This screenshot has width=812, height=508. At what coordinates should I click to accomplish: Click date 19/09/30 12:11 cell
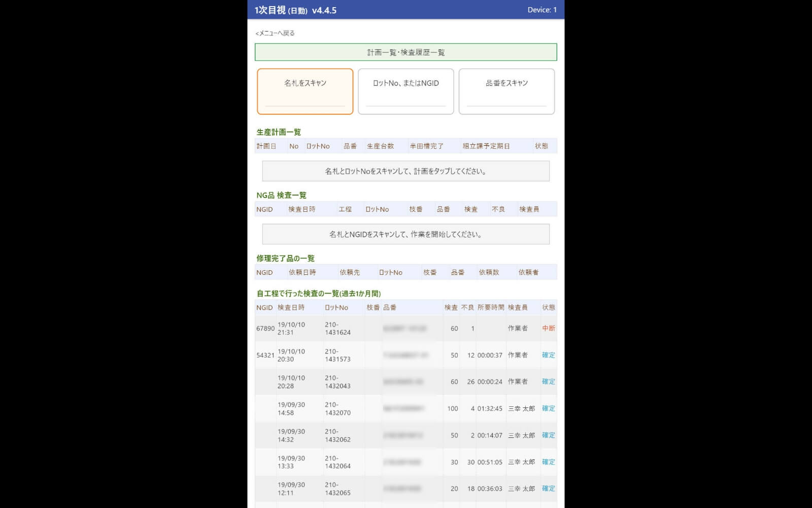(291, 489)
